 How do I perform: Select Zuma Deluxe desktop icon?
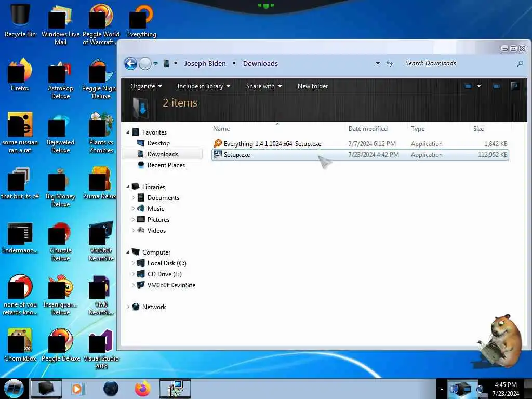[101, 183]
